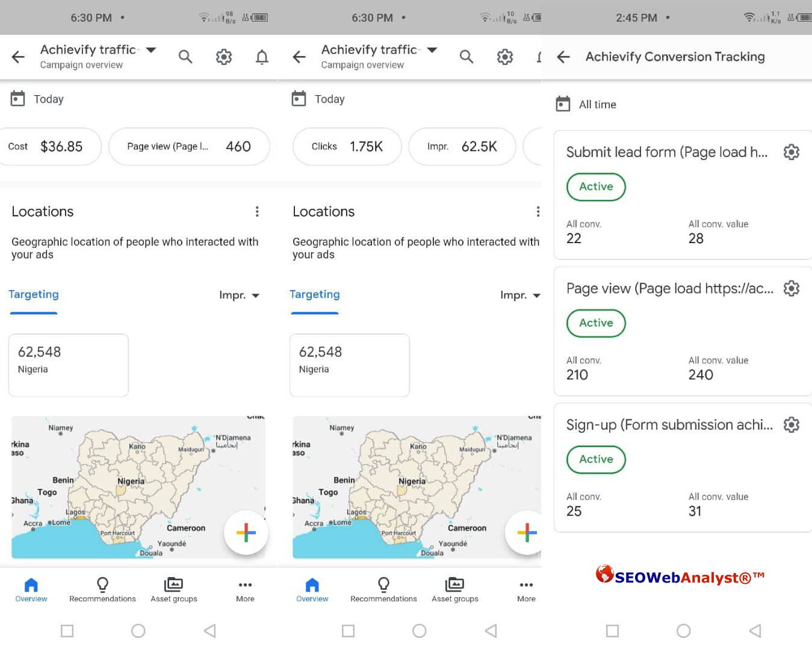Select the Page view 460 metric chip
The width and height of the screenshot is (812, 650).
[x=189, y=146]
